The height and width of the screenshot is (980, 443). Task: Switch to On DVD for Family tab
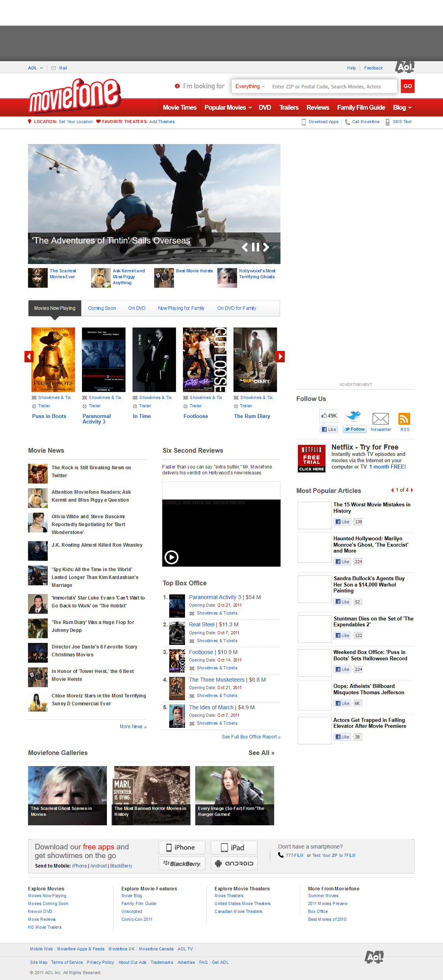point(237,308)
